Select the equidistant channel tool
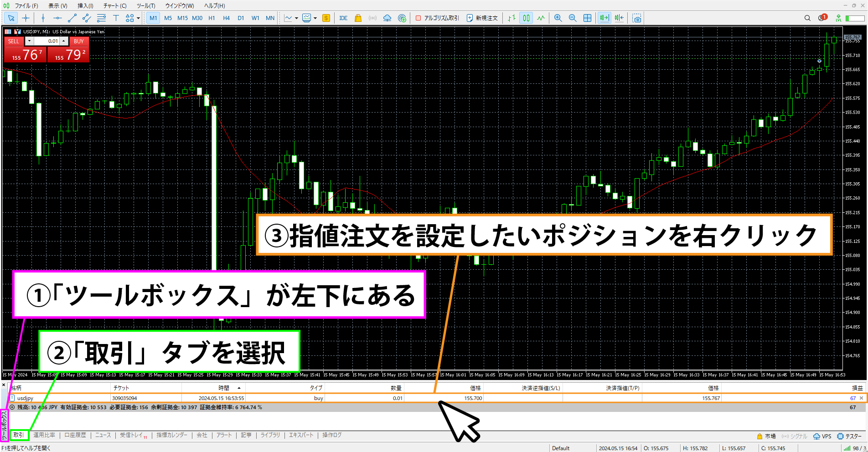The image size is (868, 452). click(87, 18)
